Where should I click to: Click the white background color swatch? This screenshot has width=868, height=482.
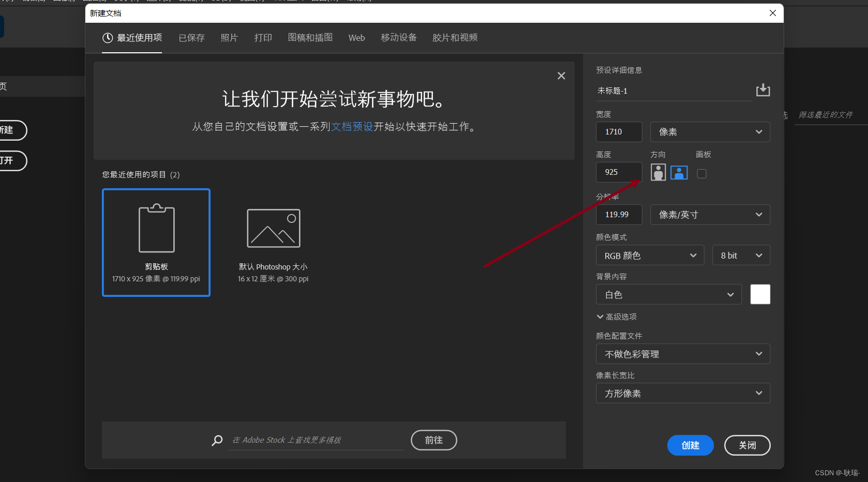(760, 294)
